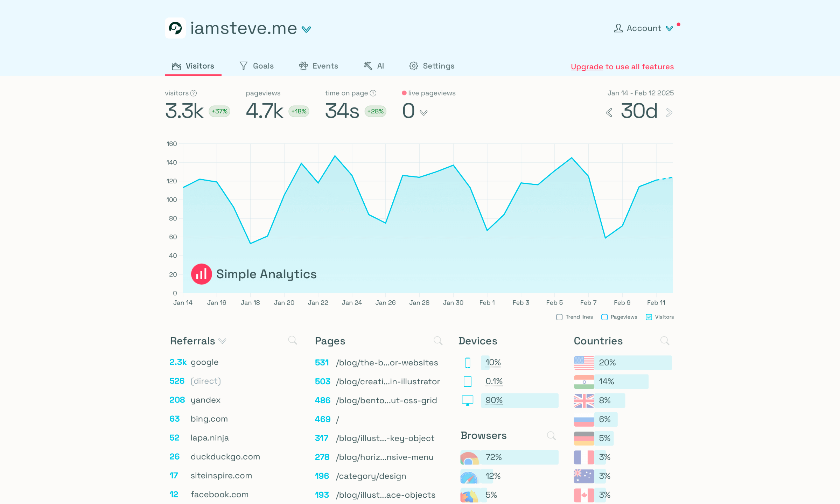Expand the Referrals dropdown chevron
Viewport: 840px width, 504px height.
click(x=222, y=341)
